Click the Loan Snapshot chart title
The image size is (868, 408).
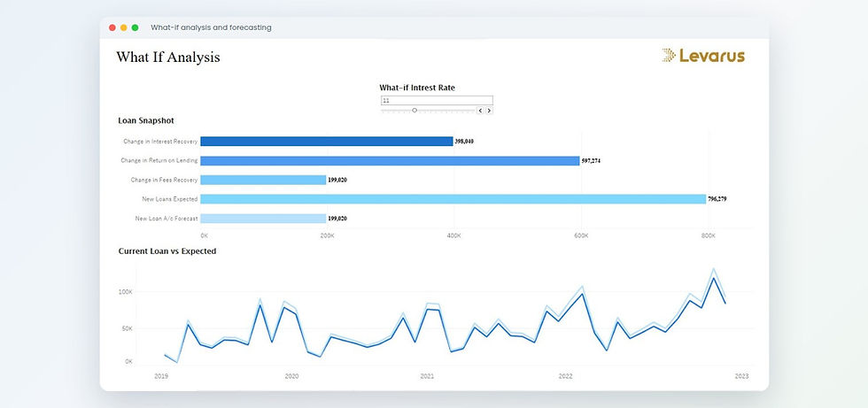[x=146, y=120]
